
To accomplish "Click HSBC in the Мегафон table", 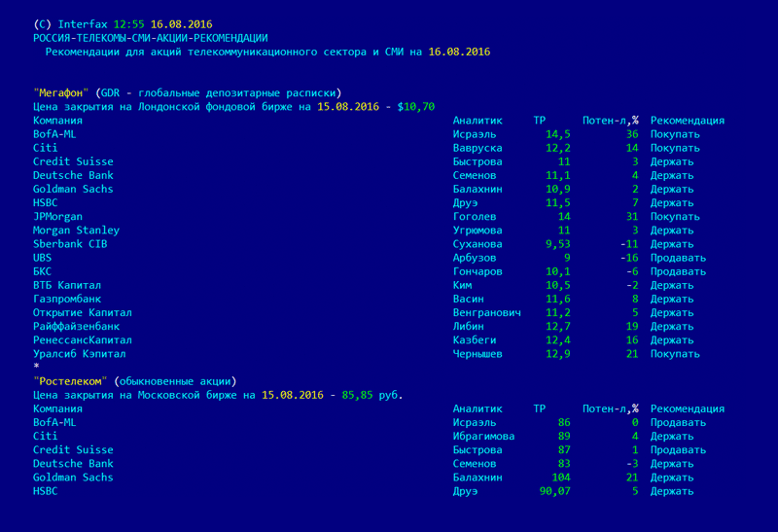I will tap(45, 203).
